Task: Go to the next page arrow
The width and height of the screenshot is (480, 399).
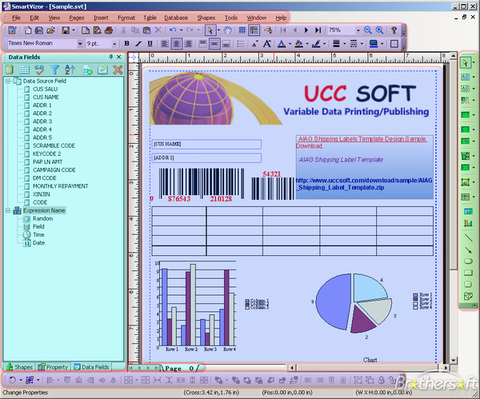Action: pos(306,30)
